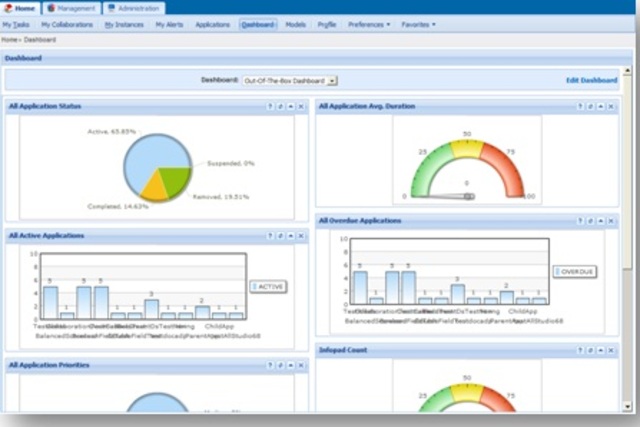Image resolution: width=640 pixels, height=427 pixels.
Task: Close the All Application Priorities panel
Action: tap(301, 365)
